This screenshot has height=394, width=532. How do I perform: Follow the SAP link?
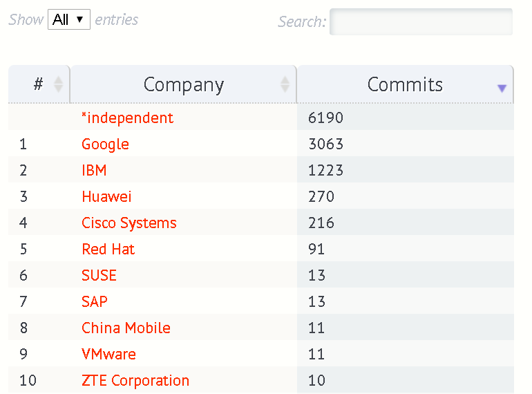[x=95, y=301]
